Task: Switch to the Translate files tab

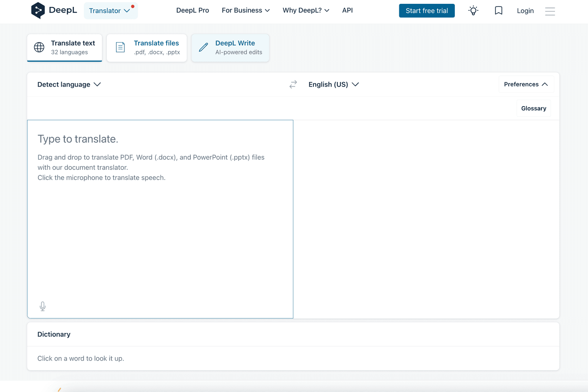Action: coord(147,48)
